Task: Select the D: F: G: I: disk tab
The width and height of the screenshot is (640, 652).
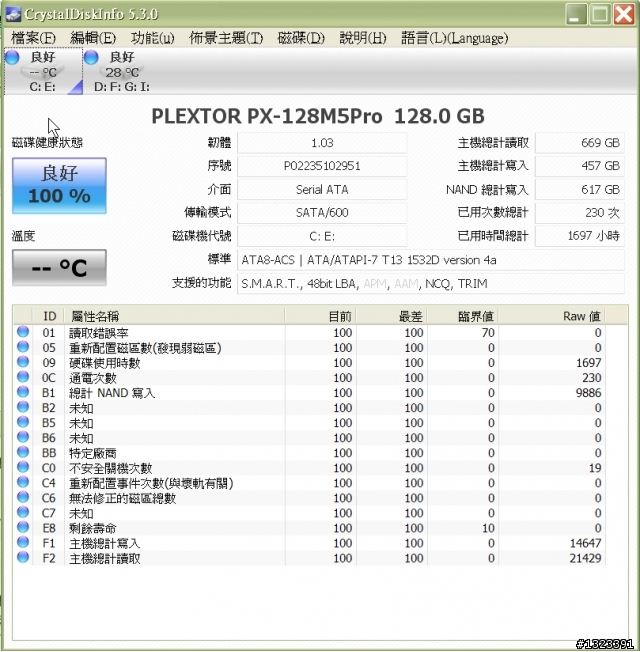Action: coord(121,71)
